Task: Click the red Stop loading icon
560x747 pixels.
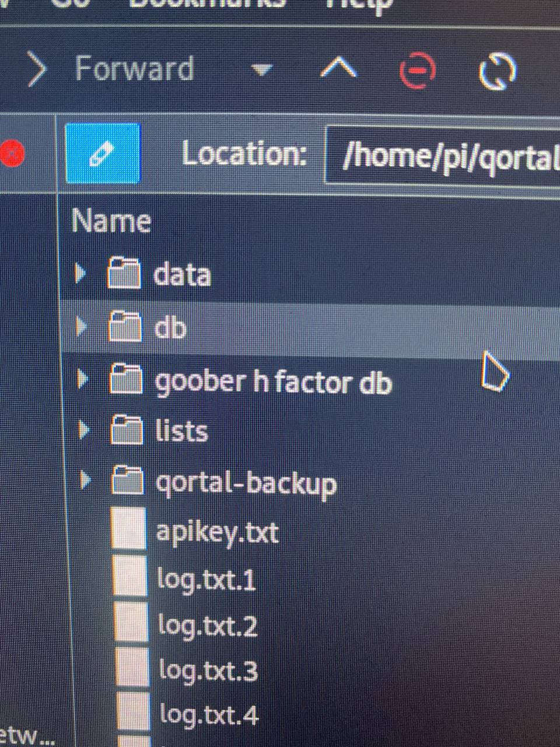Action: (x=417, y=71)
